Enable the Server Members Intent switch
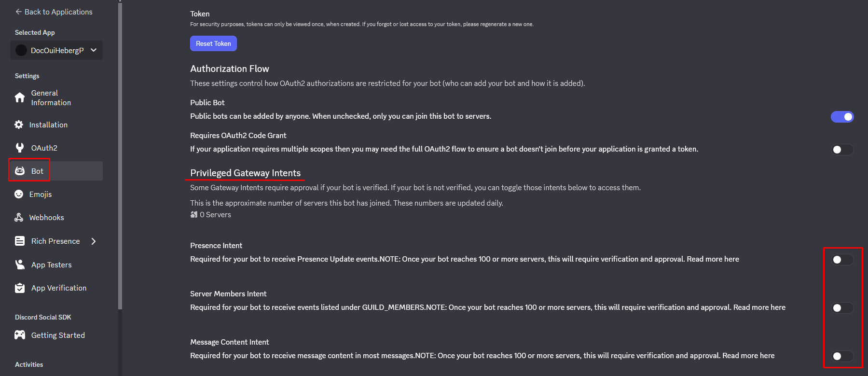This screenshot has height=376, width=868. tap(842, 308)
